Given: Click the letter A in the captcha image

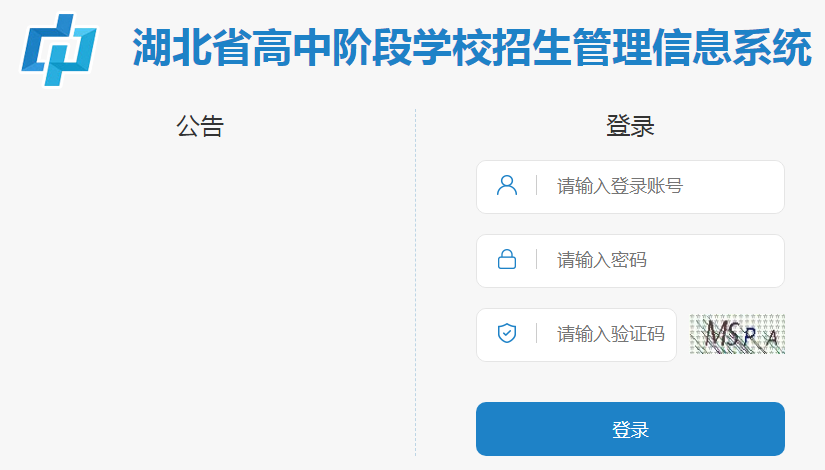Looking at the screenshot, I should (770, 340).
